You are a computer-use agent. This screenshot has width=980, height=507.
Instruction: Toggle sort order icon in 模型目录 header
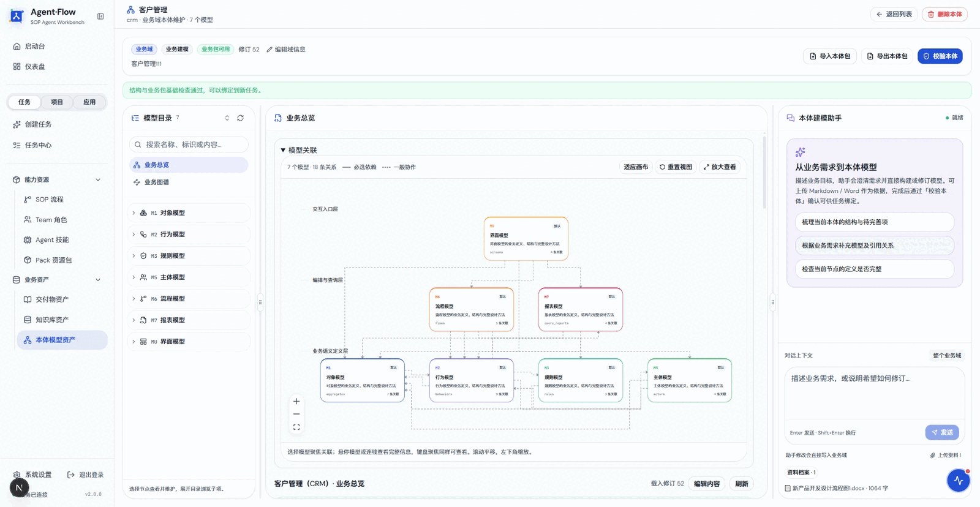227,118
